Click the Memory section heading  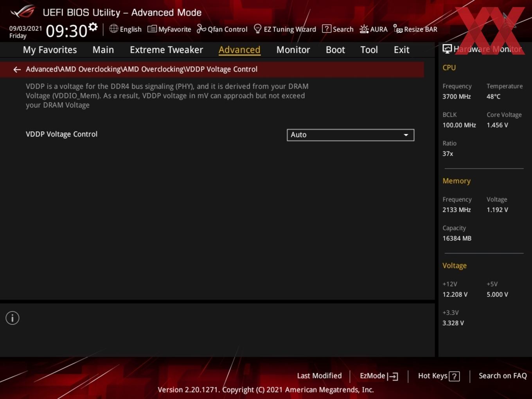[457, 181]
